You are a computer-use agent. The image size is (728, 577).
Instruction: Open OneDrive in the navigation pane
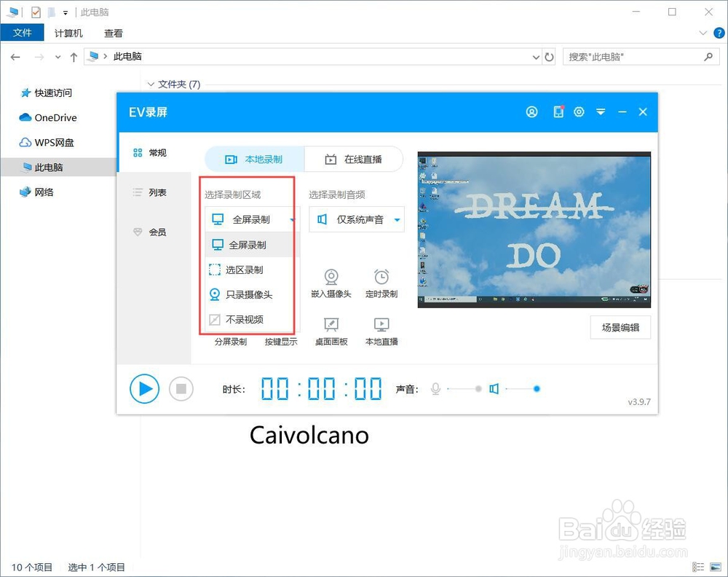click(x=48, y=117)
